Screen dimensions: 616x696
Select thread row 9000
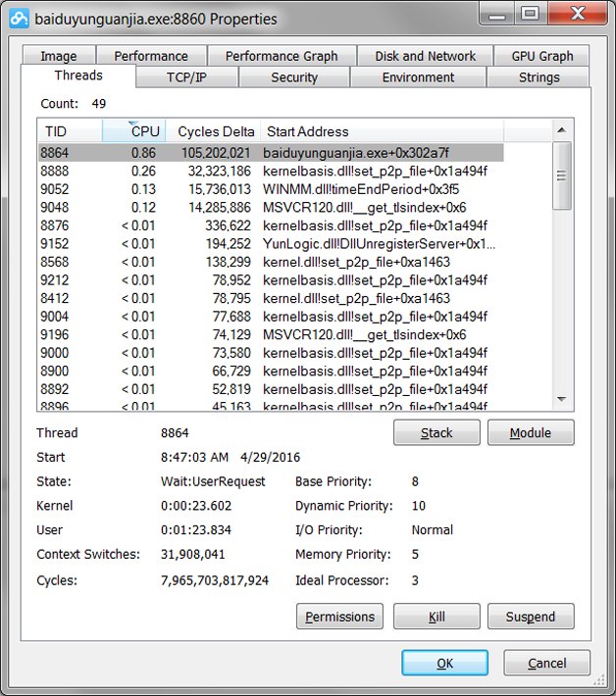coord(271,353)
